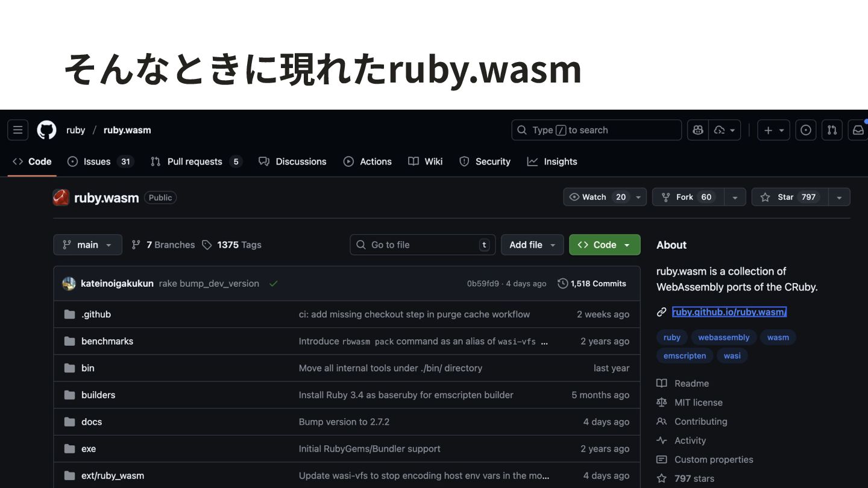The width and height of the screenshot is (868, 488).
Task: Click the emscripten topic tag
Action: tap(685, 356)
